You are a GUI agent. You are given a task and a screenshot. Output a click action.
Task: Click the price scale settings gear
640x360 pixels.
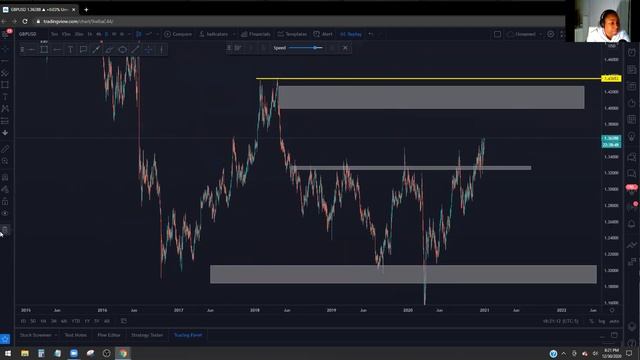pos(612,311)
